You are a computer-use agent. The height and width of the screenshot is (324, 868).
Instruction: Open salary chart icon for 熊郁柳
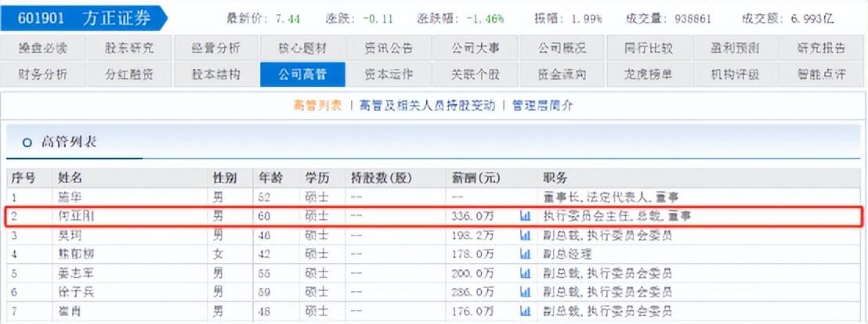pyautogui.click(x=526, y=254)
